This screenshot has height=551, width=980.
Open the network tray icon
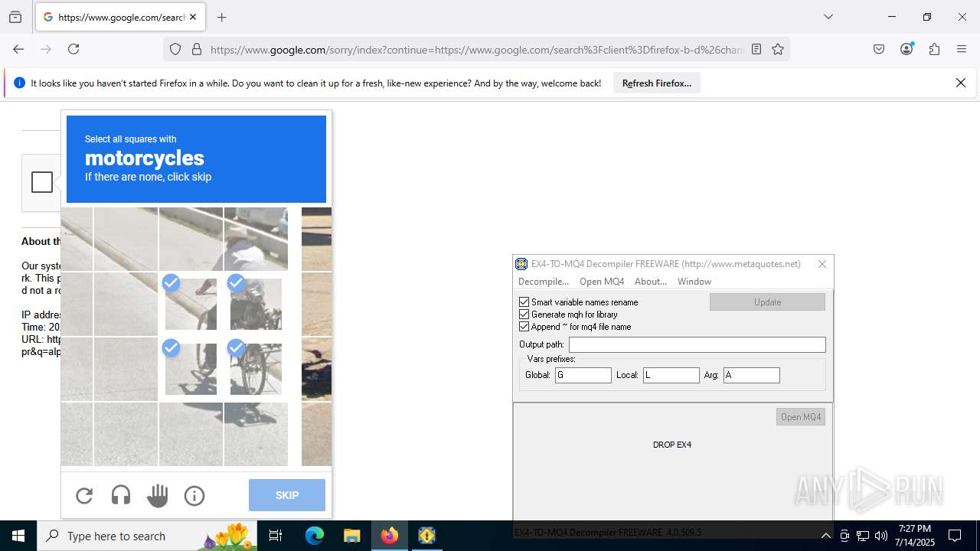(x=863, y=536)
